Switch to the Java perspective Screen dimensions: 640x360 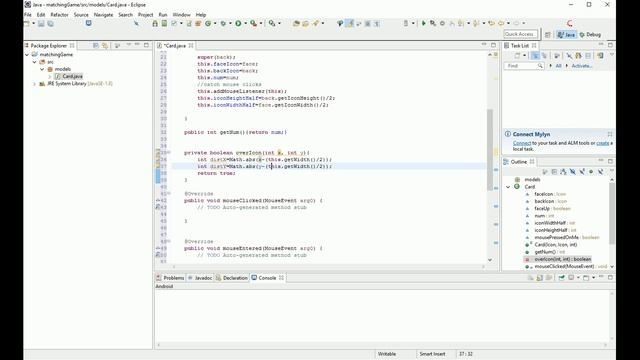pyautogui.click(x=567, y=35)
